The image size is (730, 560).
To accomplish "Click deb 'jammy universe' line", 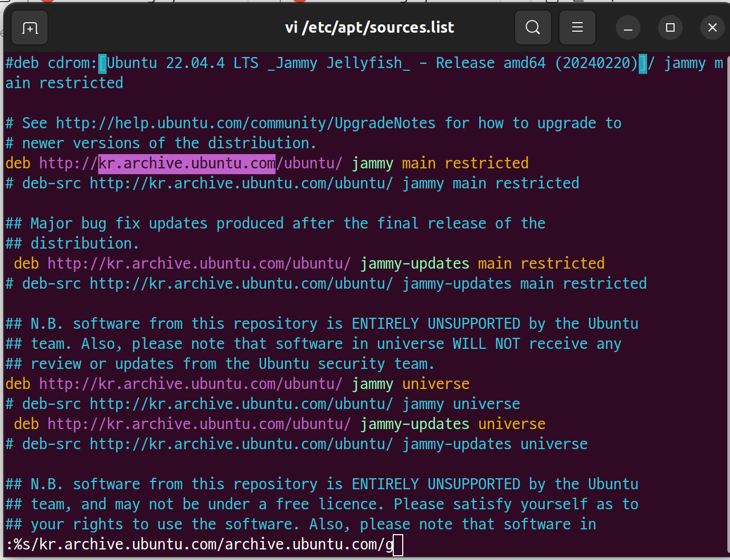I will tap(238, 384).
